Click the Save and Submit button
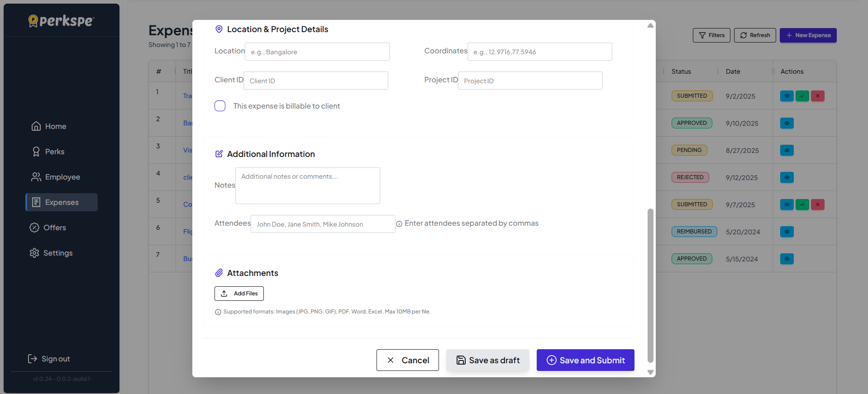Screen dimensions: 868x394 pyautogui.click(x=585, y=360)
